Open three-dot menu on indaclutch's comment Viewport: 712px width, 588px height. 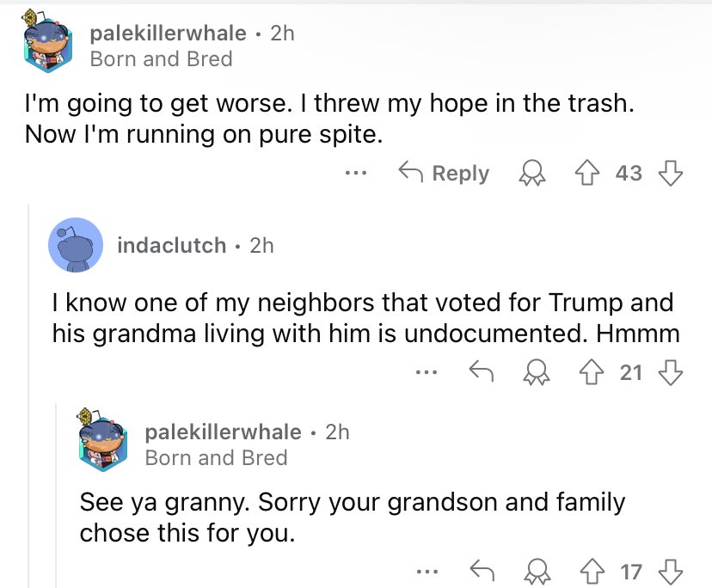pos(427,372)
